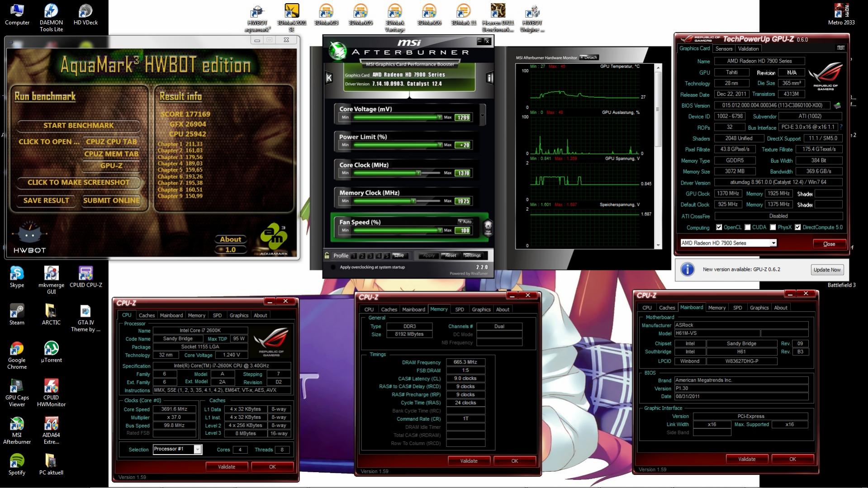Toggle the OpenCL checkbox in GPU-Z

719,227
